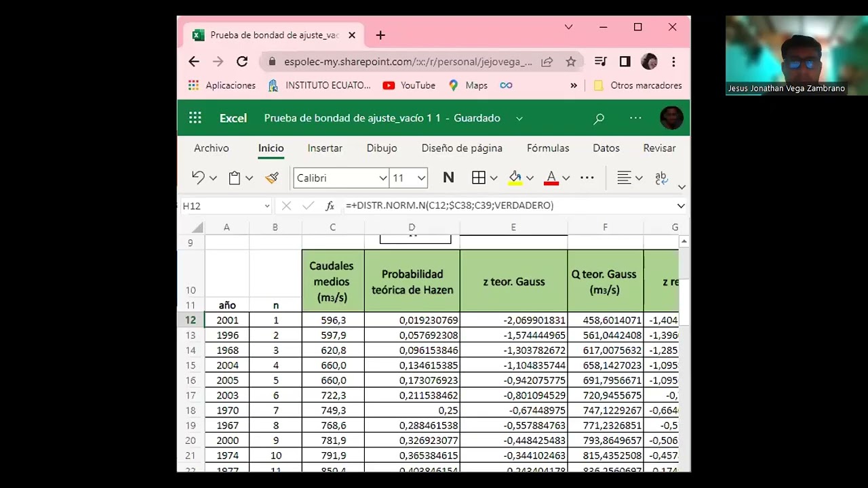Open INSTITUTO ECUATO... bookmark
The image size is (868, 488).
(x=319, y=85)
